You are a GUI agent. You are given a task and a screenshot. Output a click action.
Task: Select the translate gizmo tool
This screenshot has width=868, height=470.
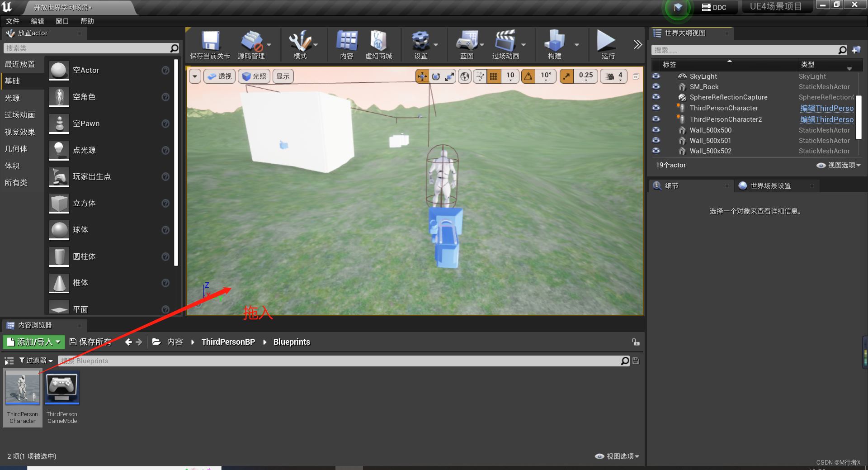click(x=422, y=76)
